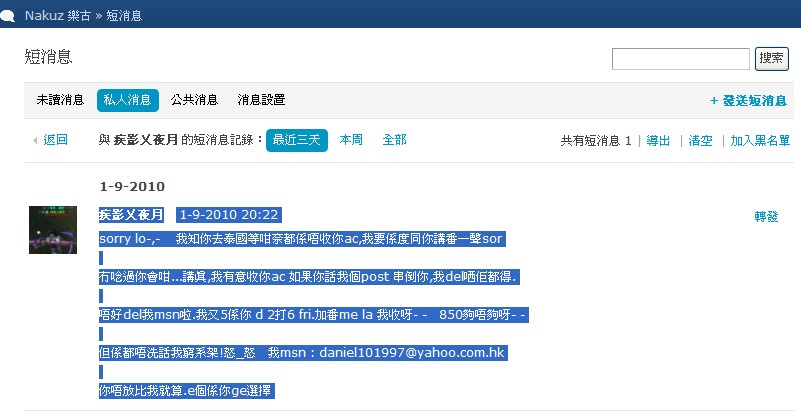The width and height of the screenshot is (801, 412).
Task: Show 全部 message history
Action: (x=394, y=140)
